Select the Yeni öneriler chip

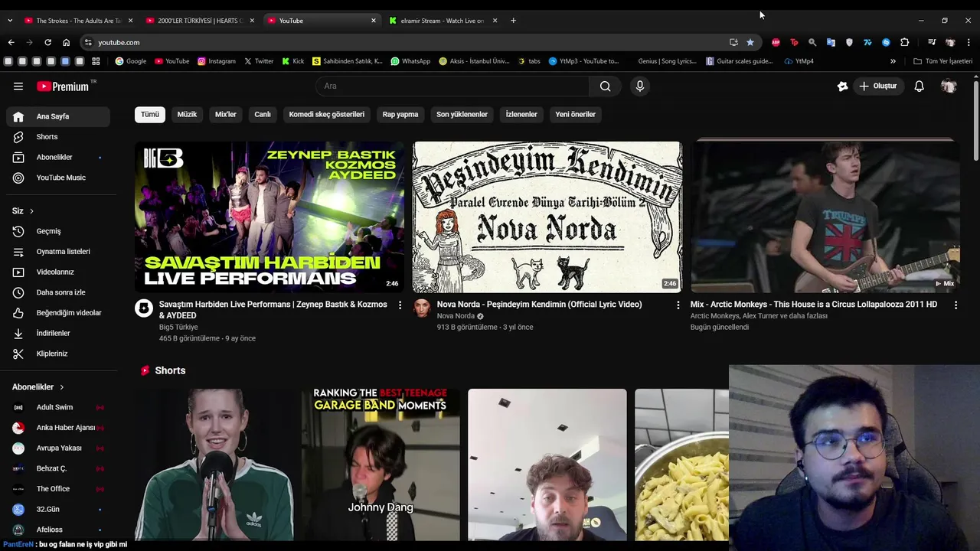575,114
